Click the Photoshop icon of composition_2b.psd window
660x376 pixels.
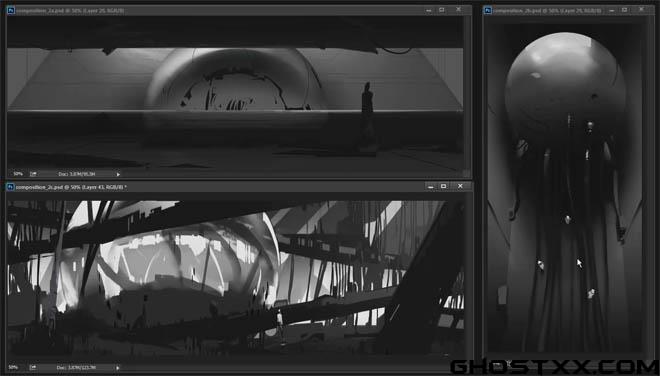coord(488,10)
